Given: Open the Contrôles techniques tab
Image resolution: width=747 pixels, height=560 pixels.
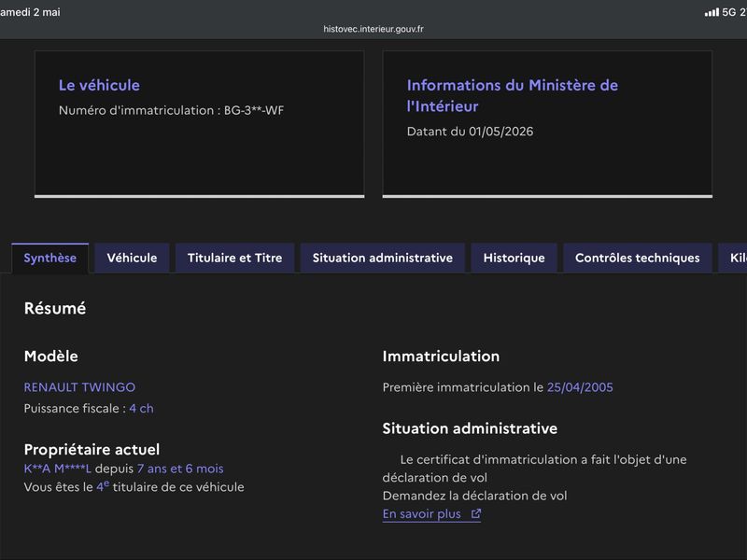Looking at the screenshot, I should click(638, 258).
